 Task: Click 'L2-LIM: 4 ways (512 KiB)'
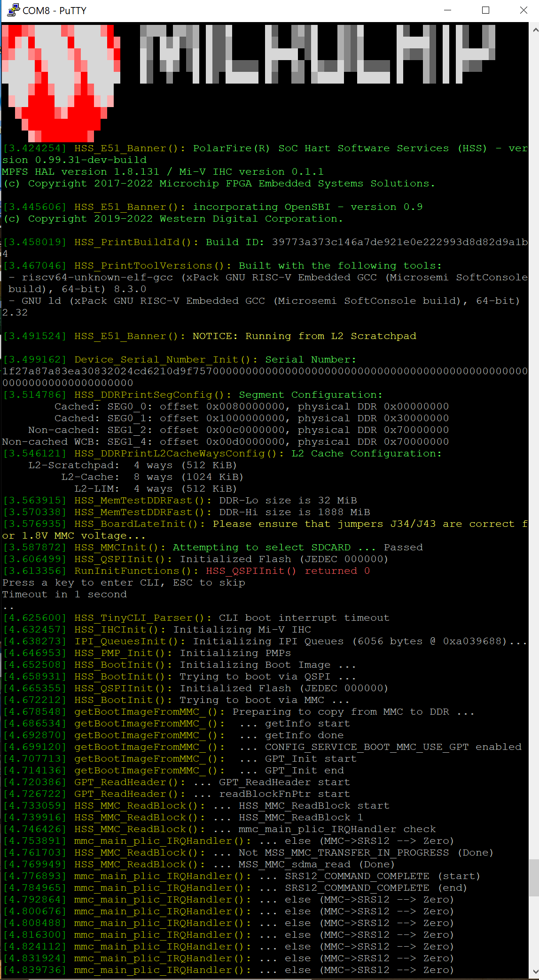pyautogui.click(x=156, y=488)
